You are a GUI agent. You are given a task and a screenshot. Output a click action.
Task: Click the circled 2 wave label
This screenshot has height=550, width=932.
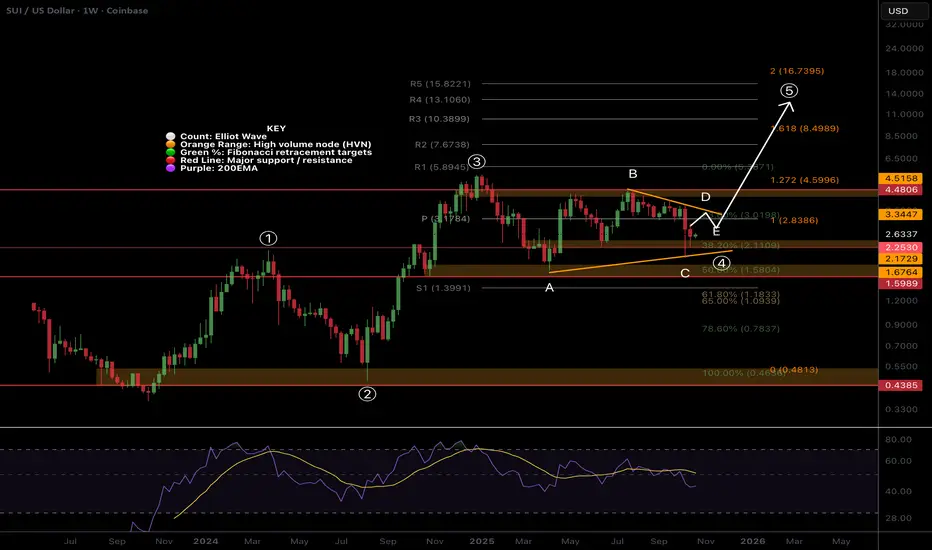(367, 394)
